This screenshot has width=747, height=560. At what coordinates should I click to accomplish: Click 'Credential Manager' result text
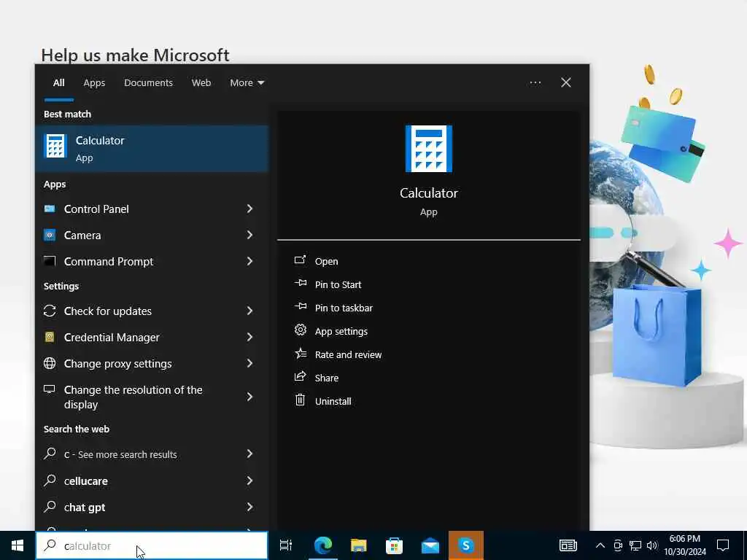coord(112,337)
